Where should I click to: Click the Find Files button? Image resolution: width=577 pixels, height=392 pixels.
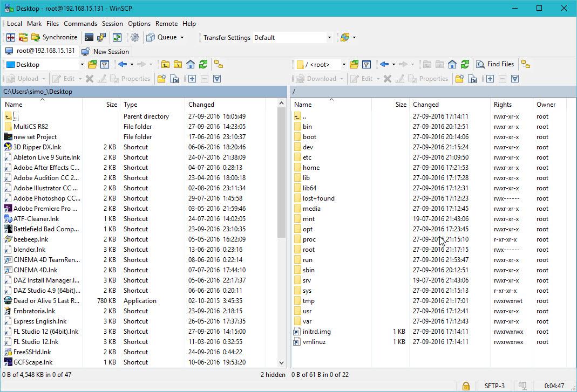[495, 64]
